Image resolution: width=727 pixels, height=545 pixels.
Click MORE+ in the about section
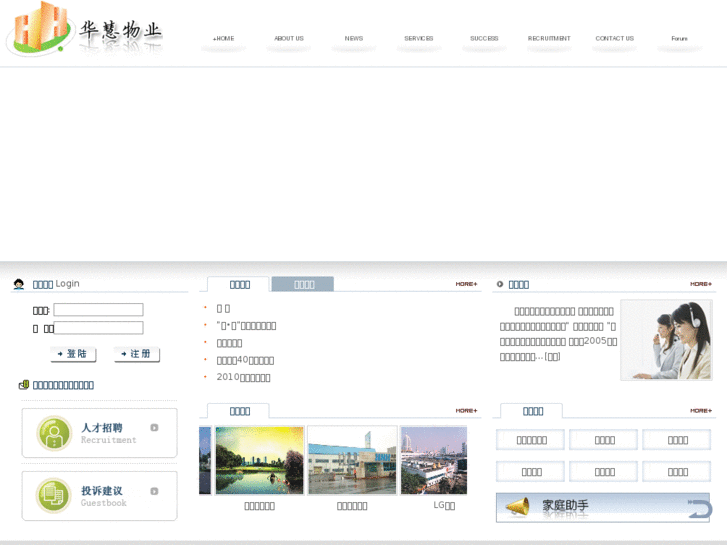(x=701, y=284)
